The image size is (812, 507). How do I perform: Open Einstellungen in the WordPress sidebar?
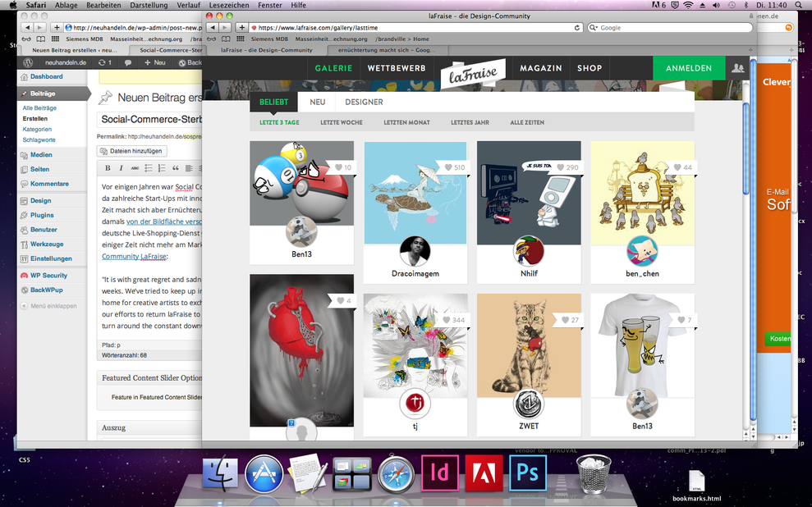click(51, 258)
